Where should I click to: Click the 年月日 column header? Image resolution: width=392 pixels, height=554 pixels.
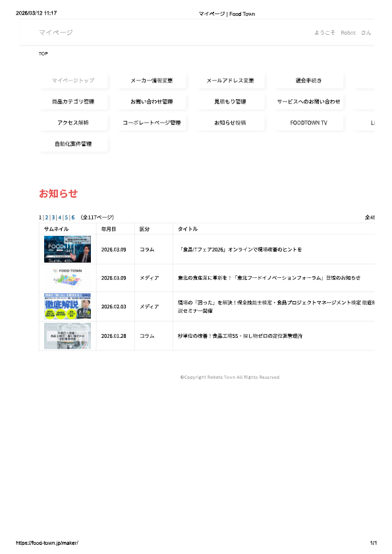(x=109, y=229)
